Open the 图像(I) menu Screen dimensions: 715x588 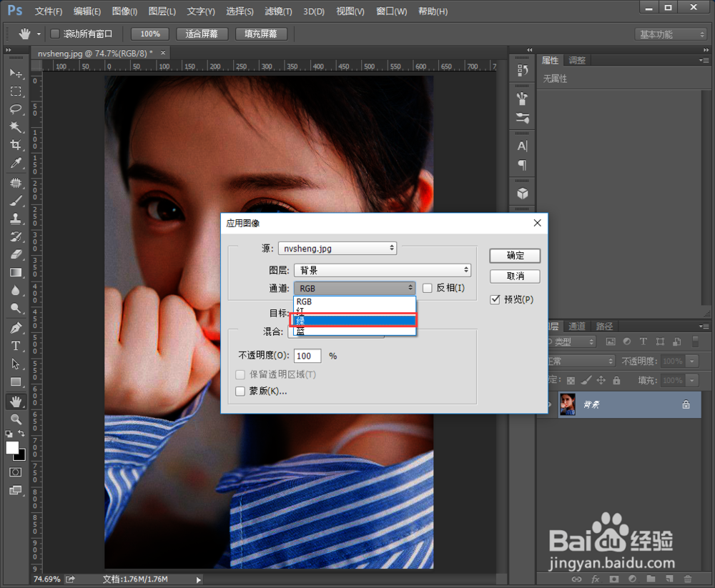125,11
